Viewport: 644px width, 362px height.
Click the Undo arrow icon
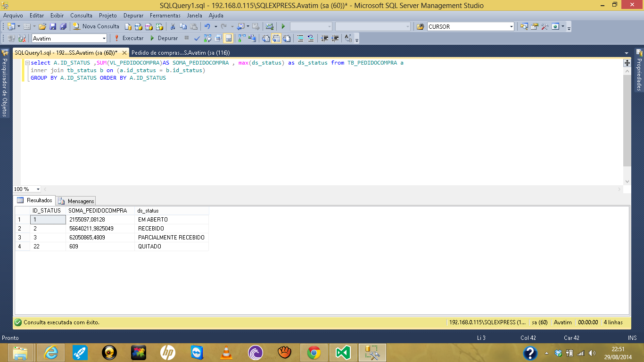tap(207, 26)
